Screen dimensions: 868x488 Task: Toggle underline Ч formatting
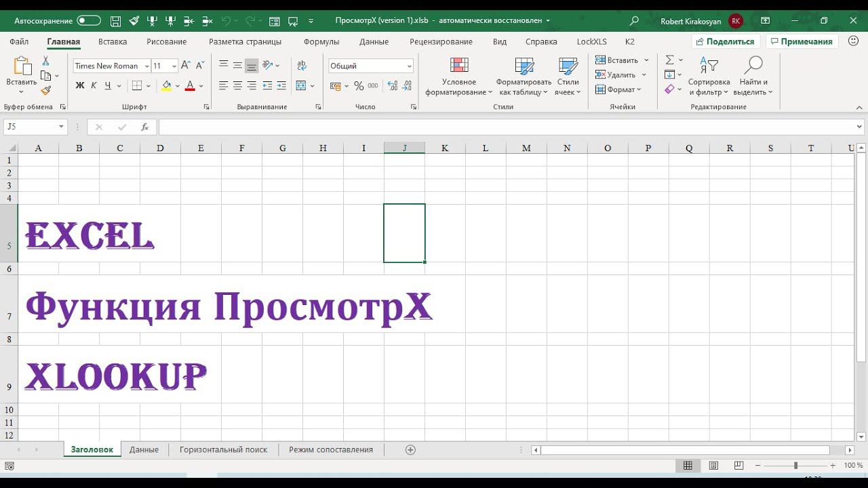pos(108,85)
